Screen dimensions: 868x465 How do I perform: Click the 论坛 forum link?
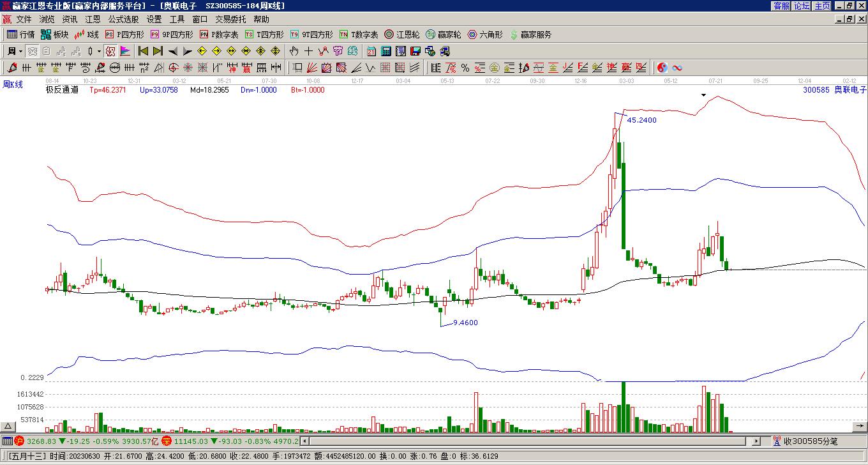(802, 6)
